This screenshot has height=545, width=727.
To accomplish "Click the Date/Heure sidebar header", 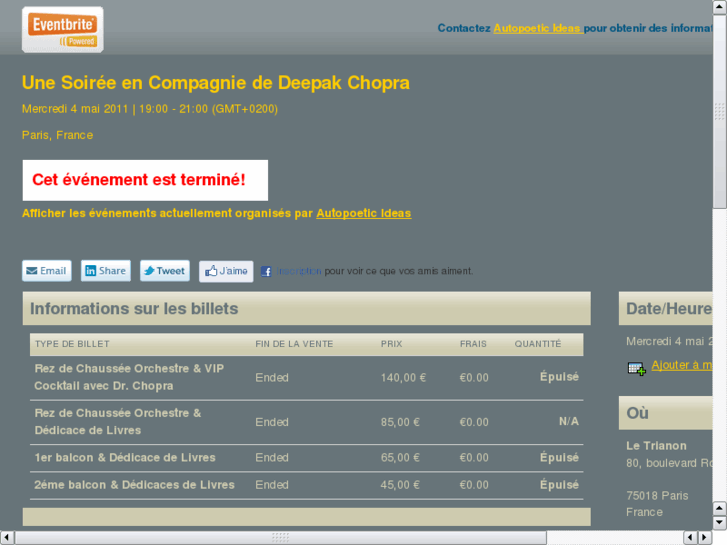I will coord(666,308).
